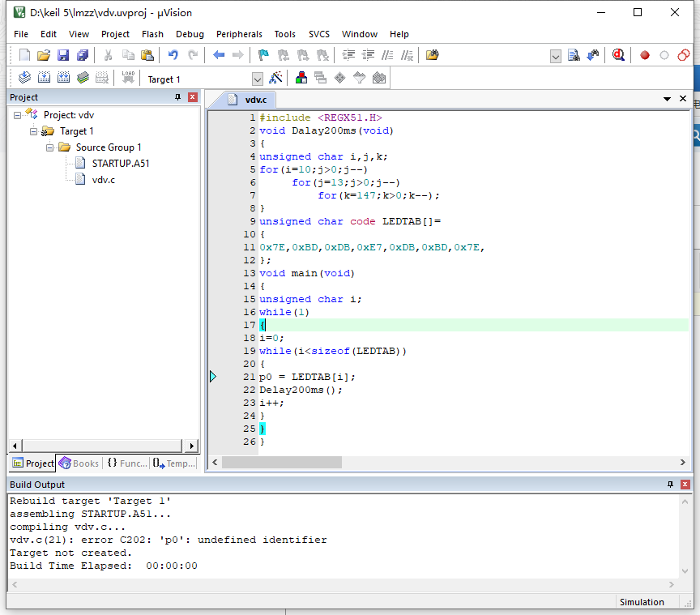Open the Project menu
Image resolution: width=700 pixels, height=615 pixels.
pyautogui.click(x=115, y=34)
